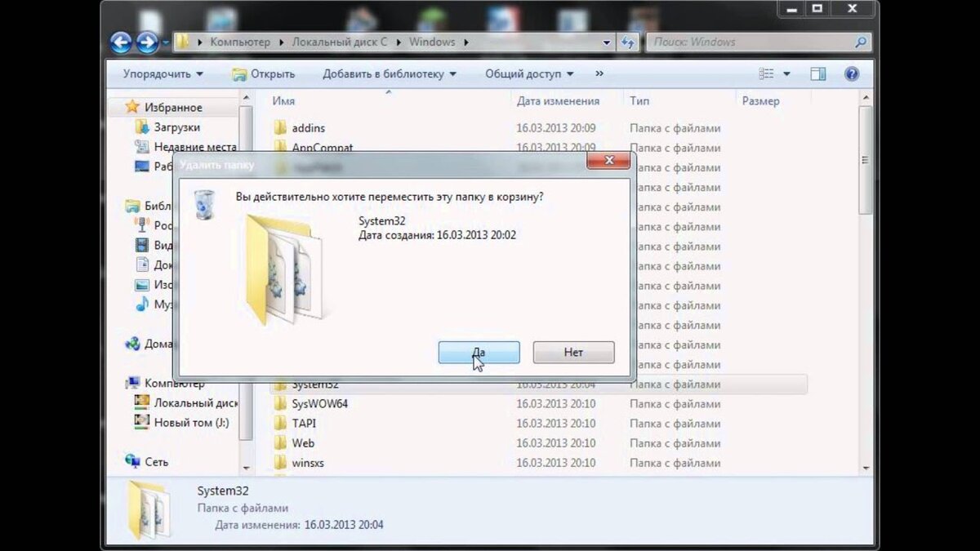Click the Открыть toolbar button

[x=263, y=73]
